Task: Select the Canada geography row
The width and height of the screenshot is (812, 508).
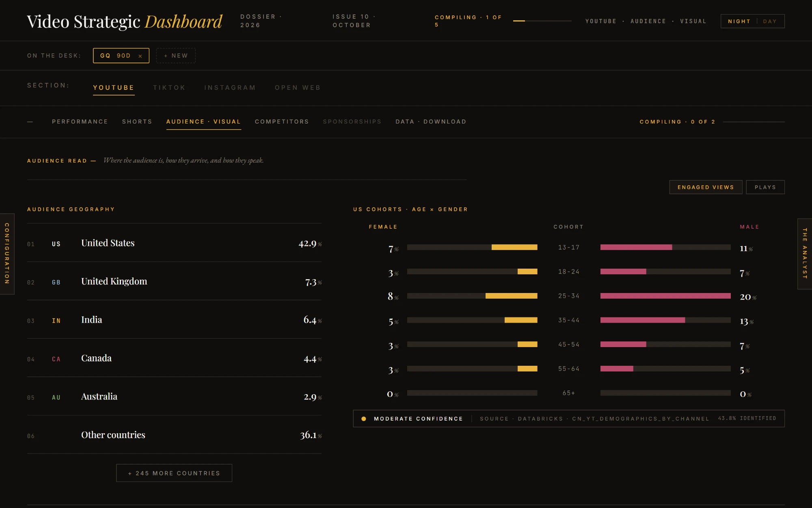Action: [x=174, y=358]
